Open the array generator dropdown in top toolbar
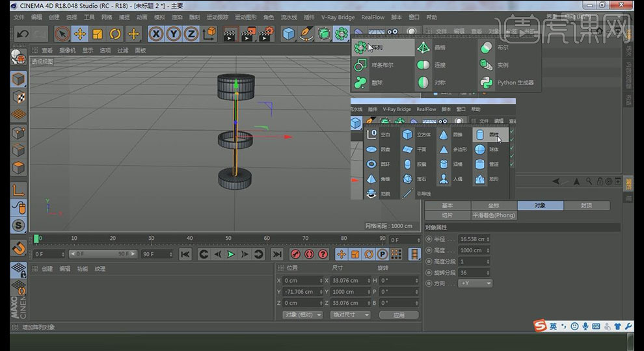 tap(341, 34)
